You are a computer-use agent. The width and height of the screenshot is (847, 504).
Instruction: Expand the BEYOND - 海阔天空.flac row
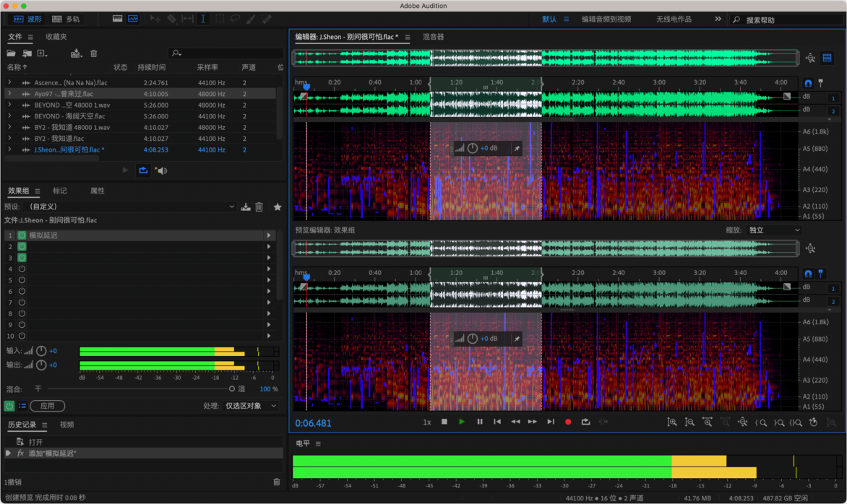point(9,116)
